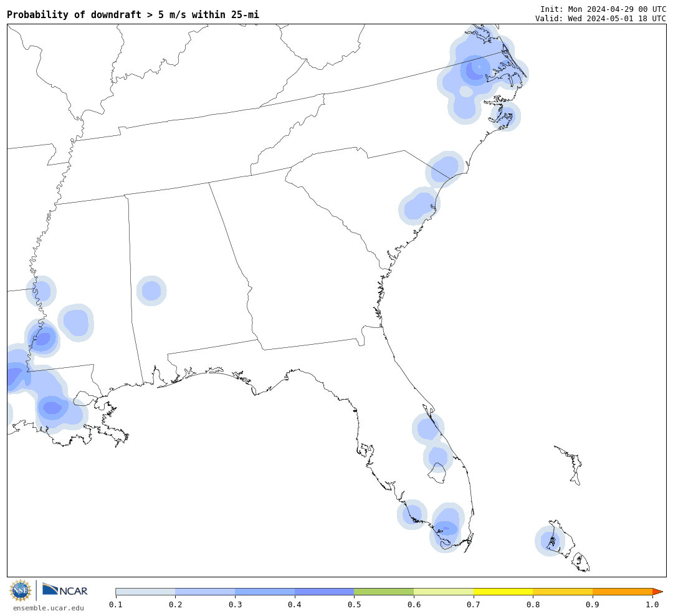The image size is (673, 616).
Task: Click the NSF logo icon
Action: [20, 590]
